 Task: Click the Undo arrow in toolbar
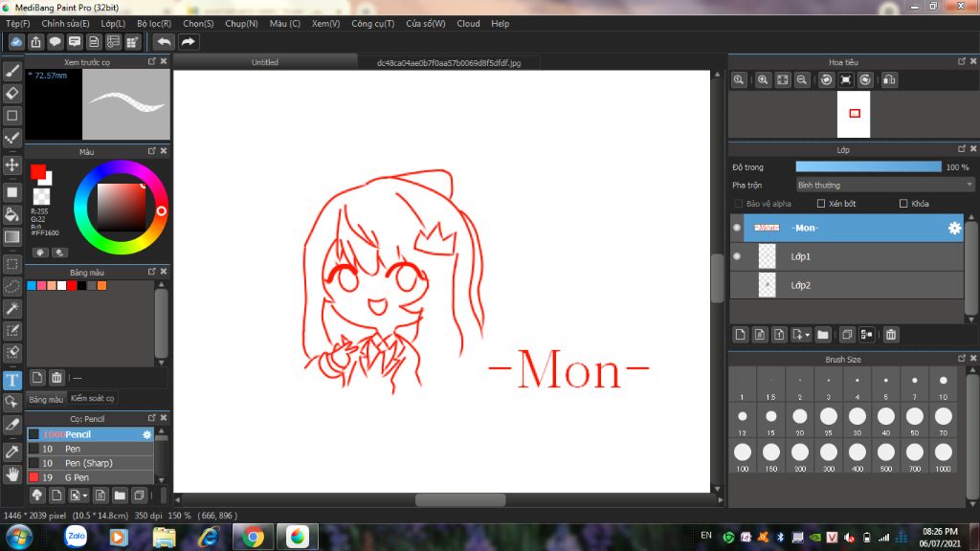pos(164,42)
